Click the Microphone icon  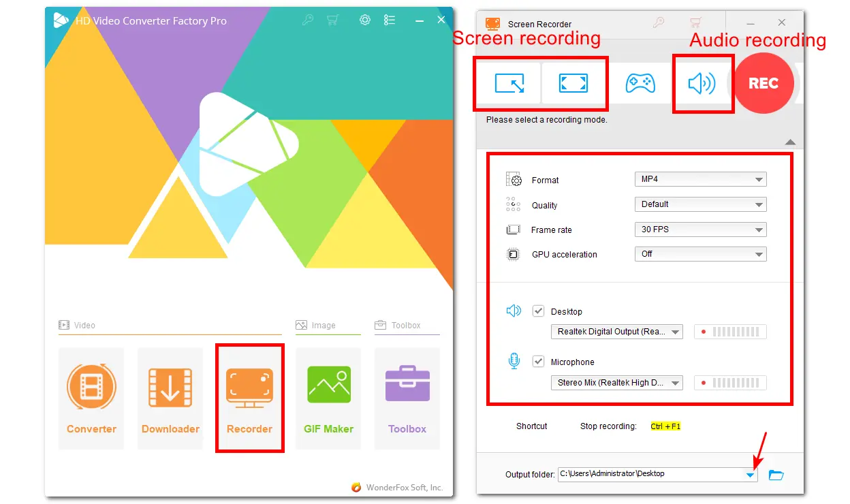514,362
